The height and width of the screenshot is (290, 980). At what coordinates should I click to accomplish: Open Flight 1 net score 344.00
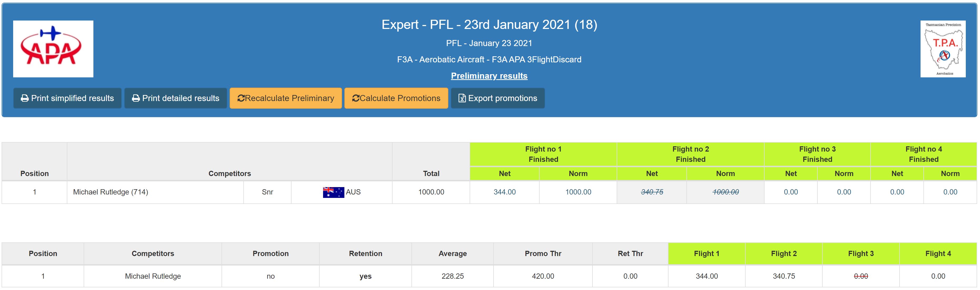click(x=504, y=192)
